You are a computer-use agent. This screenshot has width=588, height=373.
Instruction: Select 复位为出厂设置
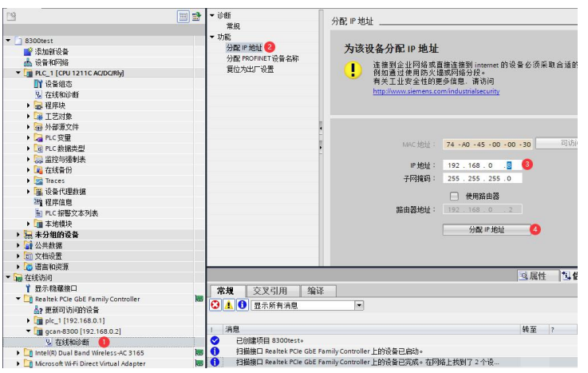click(x=251, y=69)
